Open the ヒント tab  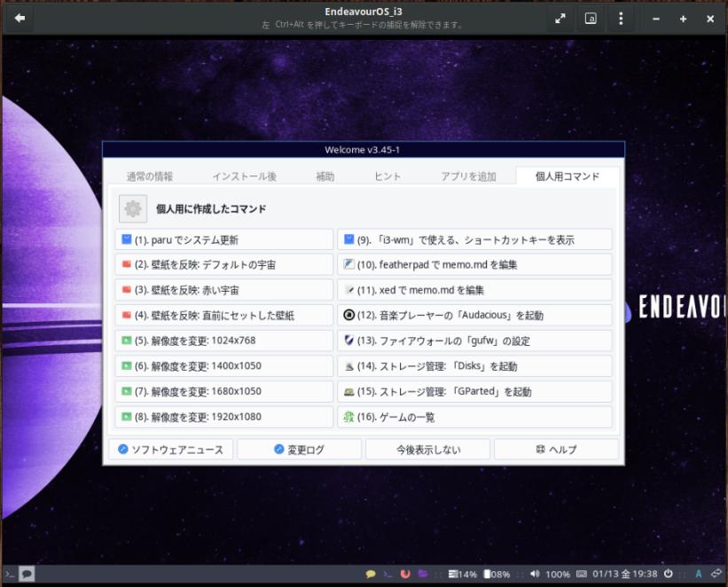pos(387,176)
